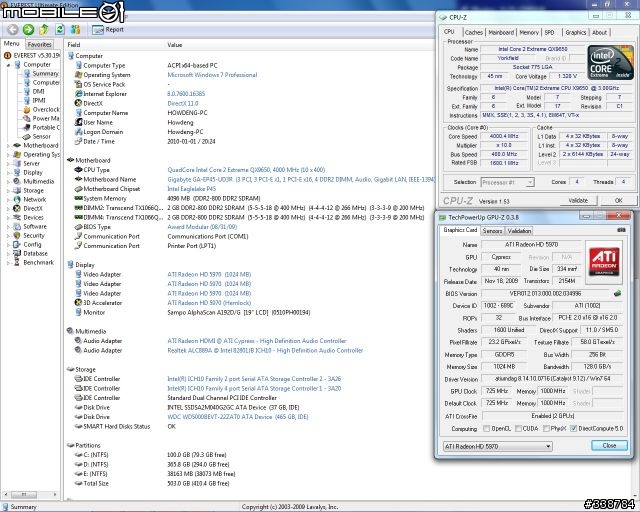Click the Benchmark icon in the tree
Viewport: 640px width, 512px height.
point(17,262)
